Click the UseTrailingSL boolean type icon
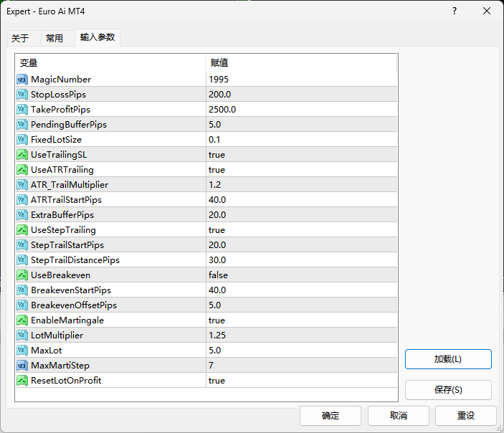 click(x=22, y=155)
